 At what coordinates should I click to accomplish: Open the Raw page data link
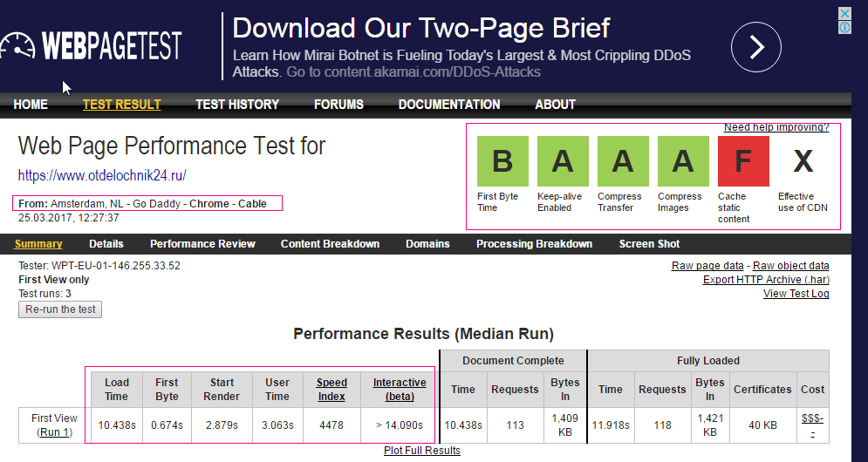(x=707, y=266)
